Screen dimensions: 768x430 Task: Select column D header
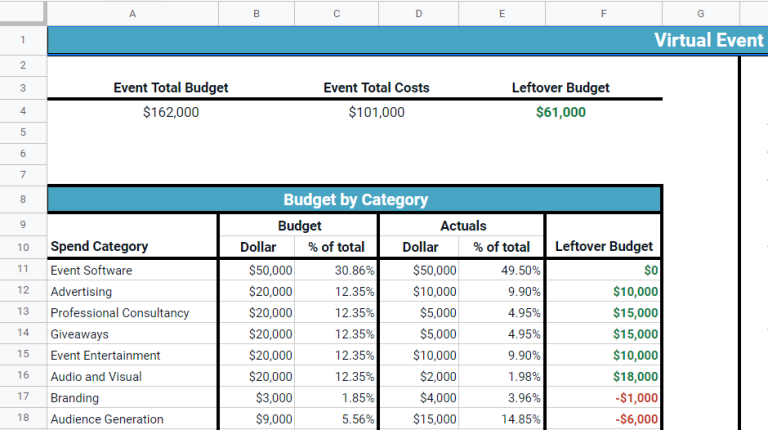(x=418, y=13)
